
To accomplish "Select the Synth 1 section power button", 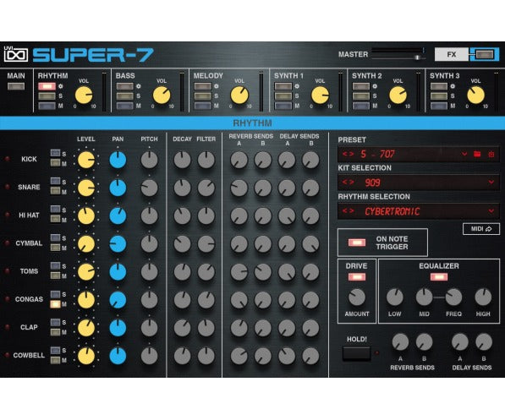I will (x=283, y=86).
